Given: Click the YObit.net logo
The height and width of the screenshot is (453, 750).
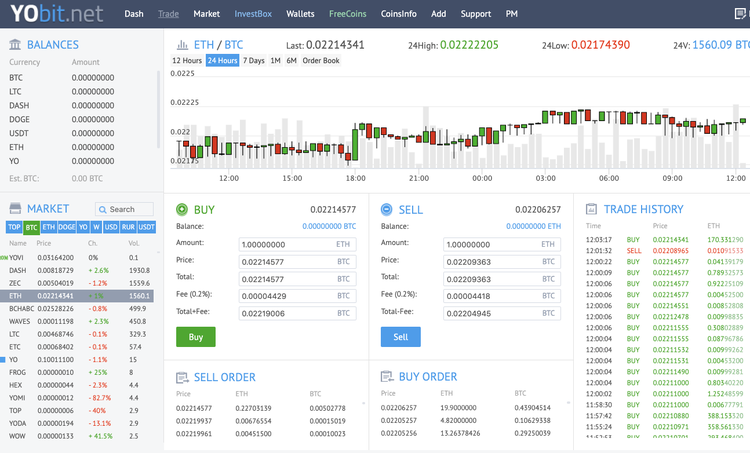Looking at the screenshot, I should 56,13.
